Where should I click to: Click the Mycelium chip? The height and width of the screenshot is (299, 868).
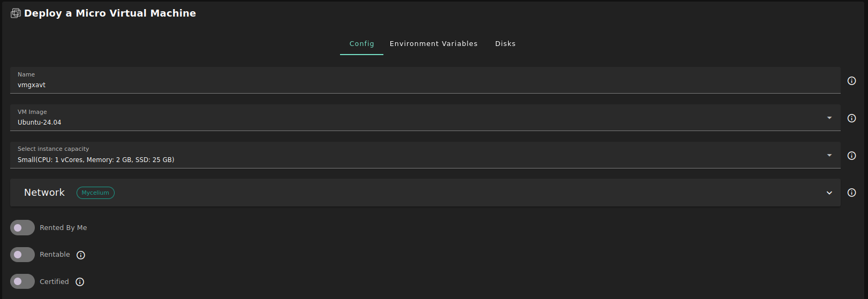pyautogui.click(x=95, y=193)
